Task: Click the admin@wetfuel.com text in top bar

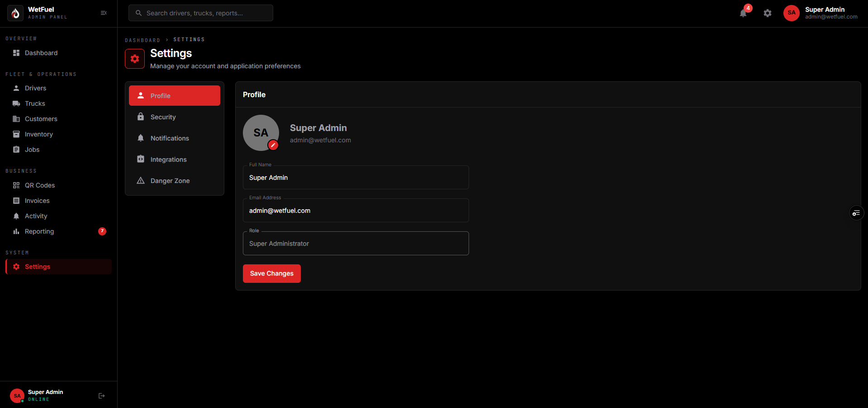Action: pyautogui.click(x=831, y=17)
